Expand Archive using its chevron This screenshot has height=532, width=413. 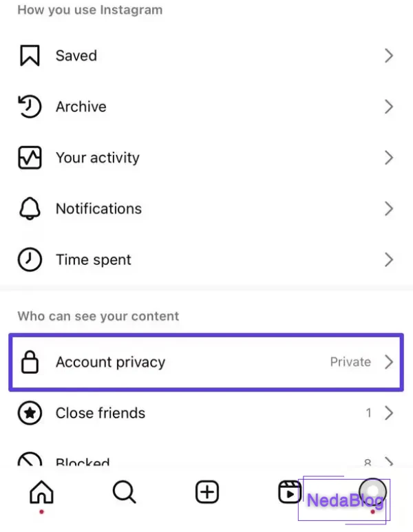389,107
